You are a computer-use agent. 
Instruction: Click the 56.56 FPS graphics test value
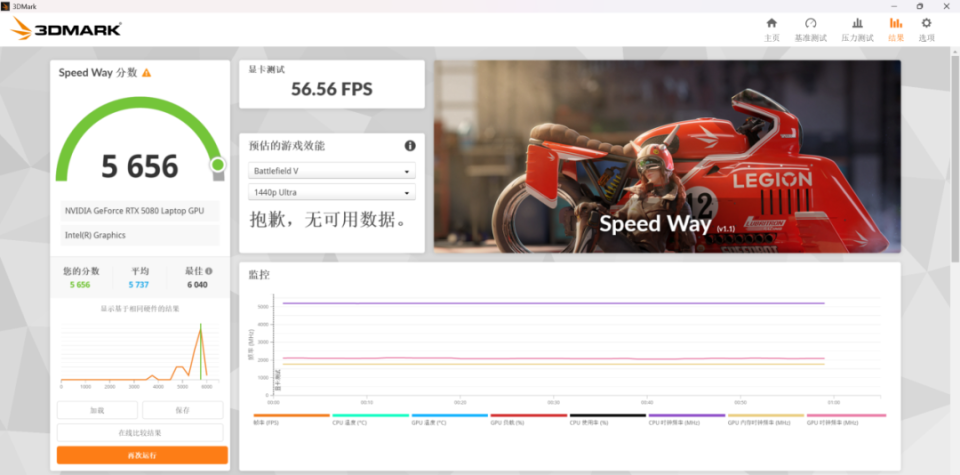point(332,89)
